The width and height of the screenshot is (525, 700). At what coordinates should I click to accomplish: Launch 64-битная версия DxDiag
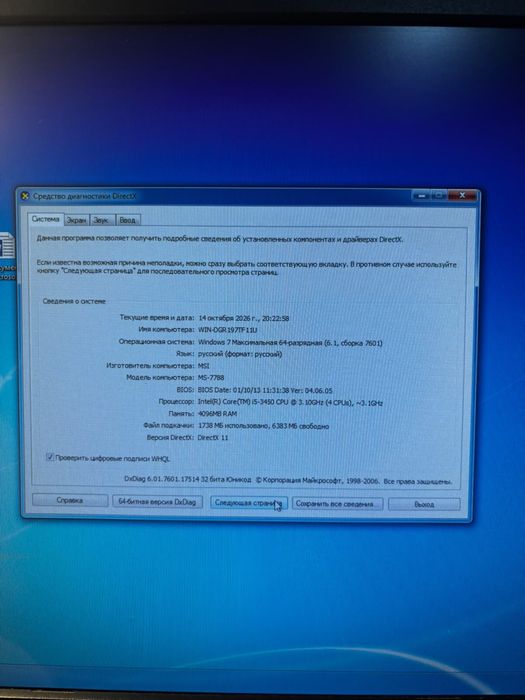(157, 502)
